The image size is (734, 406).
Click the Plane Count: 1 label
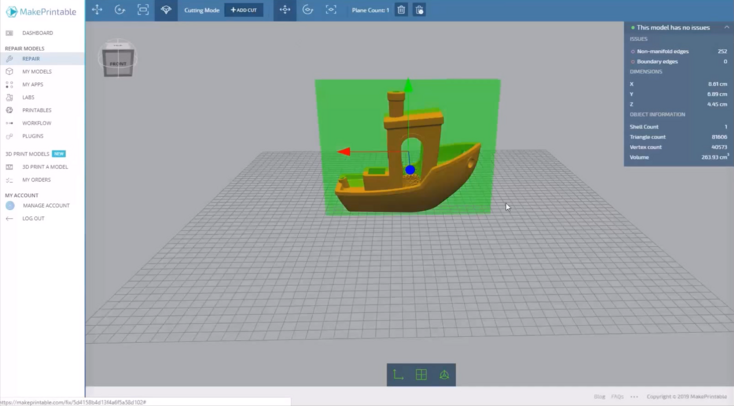click(x=370, y=10)
